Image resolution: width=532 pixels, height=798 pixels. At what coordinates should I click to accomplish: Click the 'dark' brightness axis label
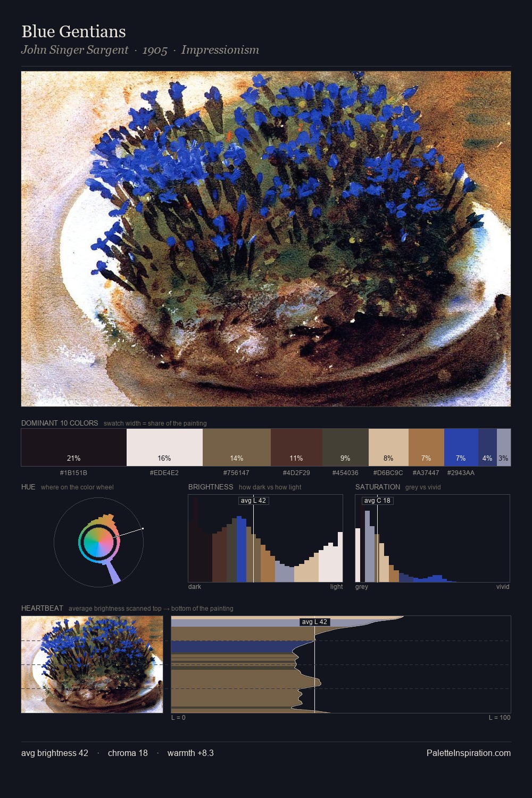pos(195,587)
